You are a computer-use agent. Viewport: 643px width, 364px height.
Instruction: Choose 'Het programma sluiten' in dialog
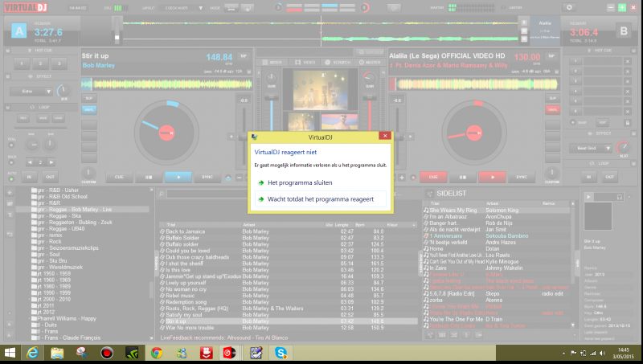(x=300, y=183)
